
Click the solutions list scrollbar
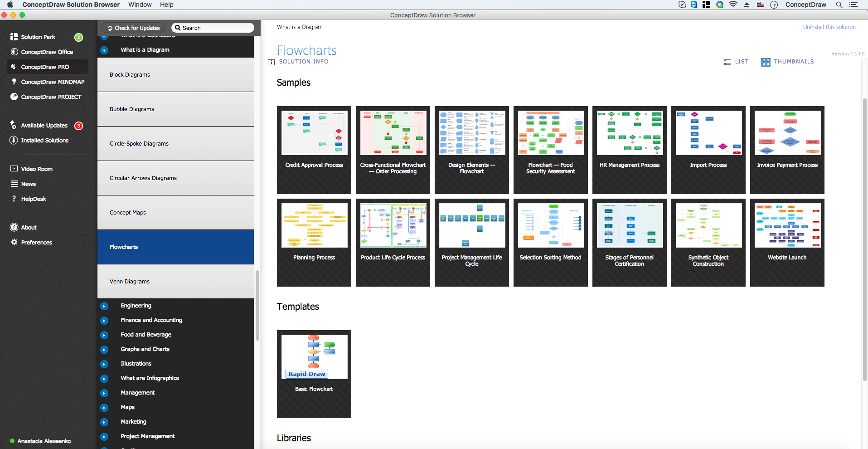click(257, 305)
